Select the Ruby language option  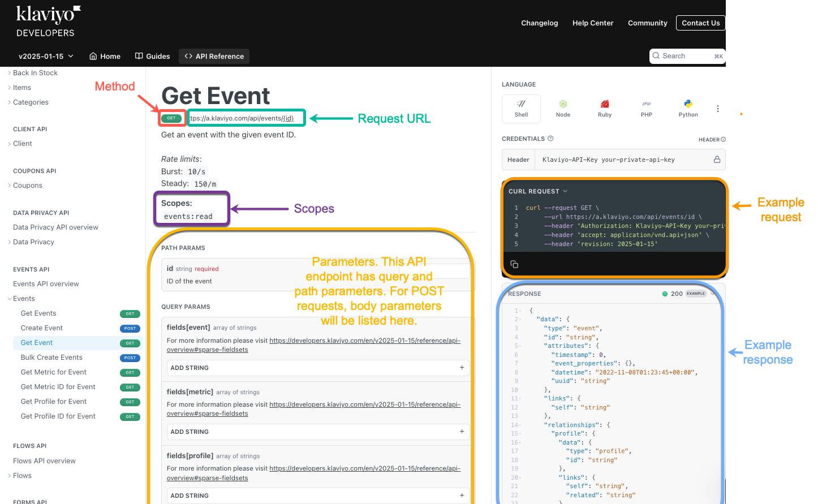click(605, 109)
